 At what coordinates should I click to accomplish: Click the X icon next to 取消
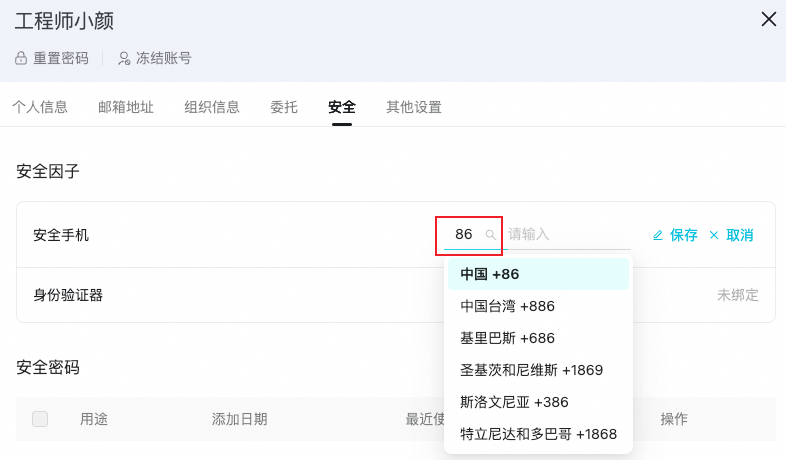click(714, 235)
